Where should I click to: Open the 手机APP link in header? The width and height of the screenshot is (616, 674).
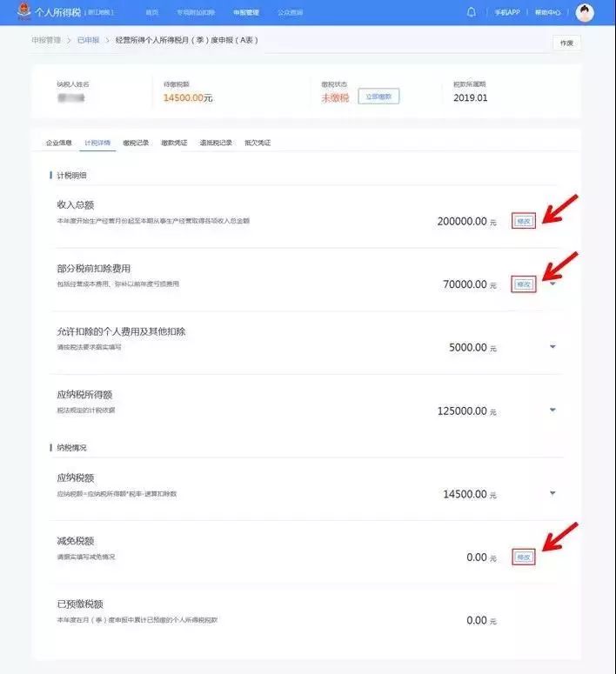(x=507, y=13)
